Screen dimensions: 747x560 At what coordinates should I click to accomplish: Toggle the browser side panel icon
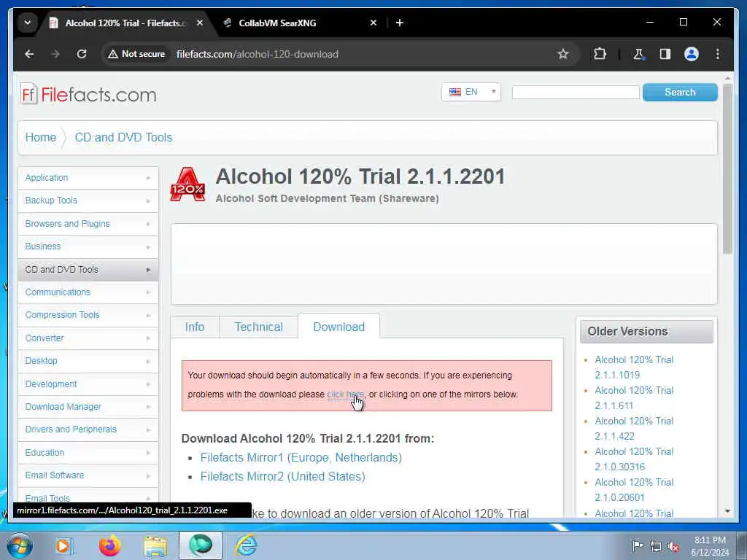[x=665, y=54]
